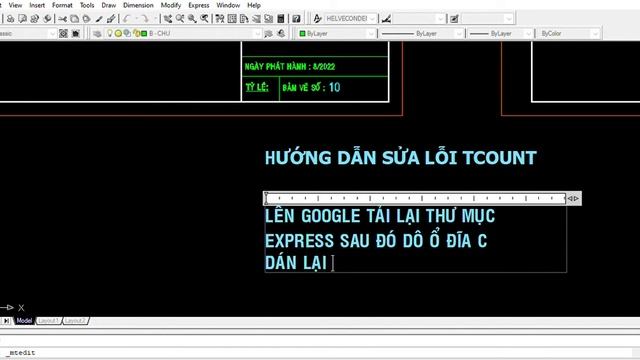This screenshot has width=640, height=360.
Task: Toggle B-CHU layer lock icon
Action: (136, 33)
